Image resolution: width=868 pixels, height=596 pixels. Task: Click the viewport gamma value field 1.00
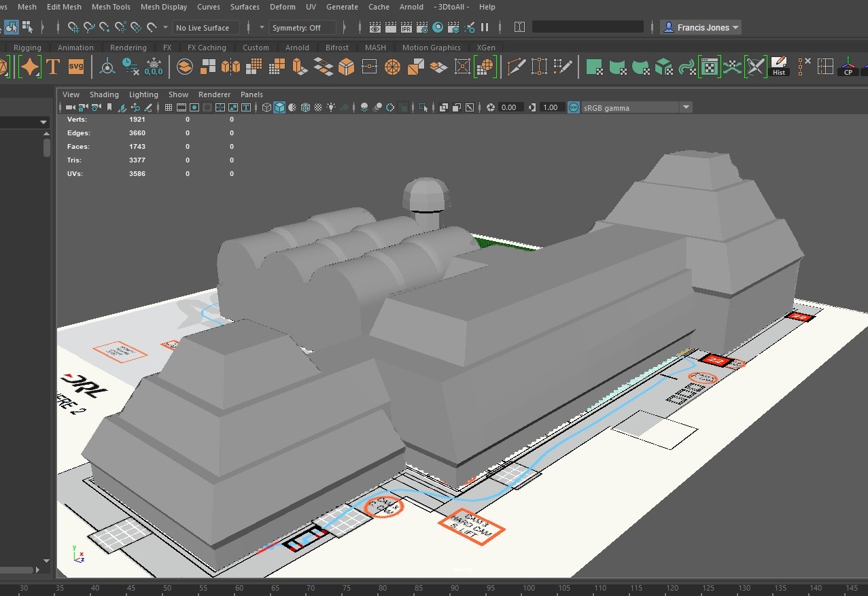tap(551, 107)
